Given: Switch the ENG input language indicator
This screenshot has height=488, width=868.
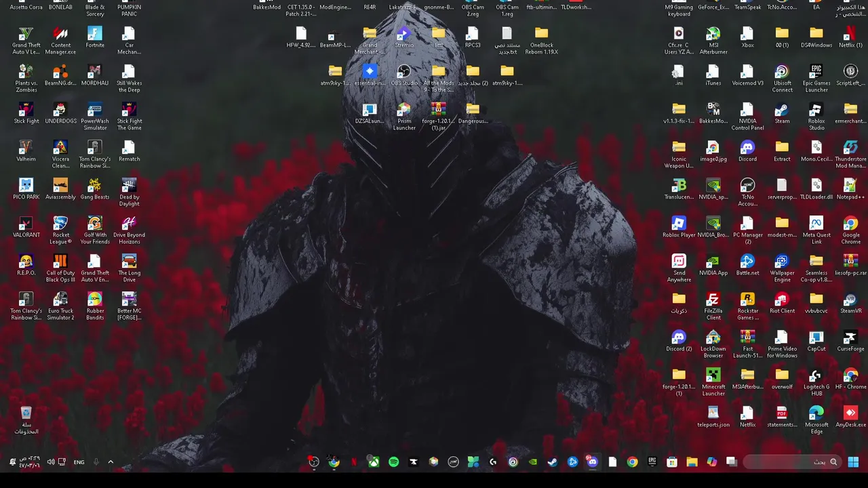Looking at the screenshot, I should pos(79,462).
